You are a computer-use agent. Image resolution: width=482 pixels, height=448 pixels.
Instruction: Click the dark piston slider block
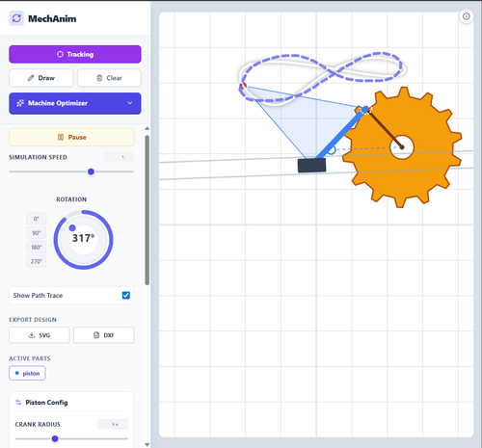[311, 166]
